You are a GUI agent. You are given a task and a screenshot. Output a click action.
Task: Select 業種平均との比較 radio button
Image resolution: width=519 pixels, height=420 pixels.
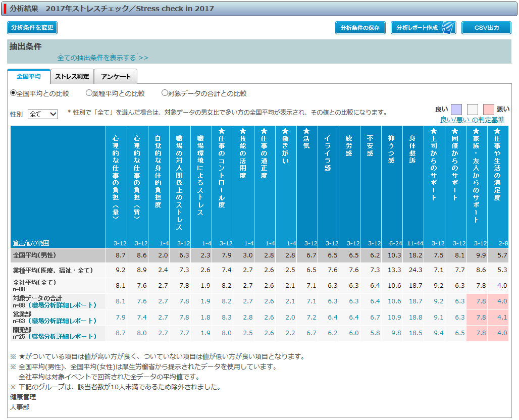pos(89,93)
